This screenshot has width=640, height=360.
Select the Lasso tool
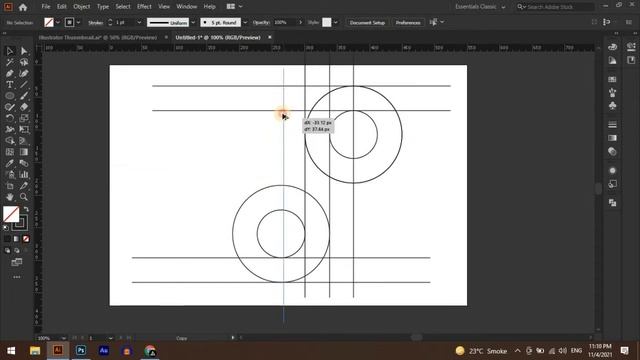pyautogui.click(x=24, y=62)
